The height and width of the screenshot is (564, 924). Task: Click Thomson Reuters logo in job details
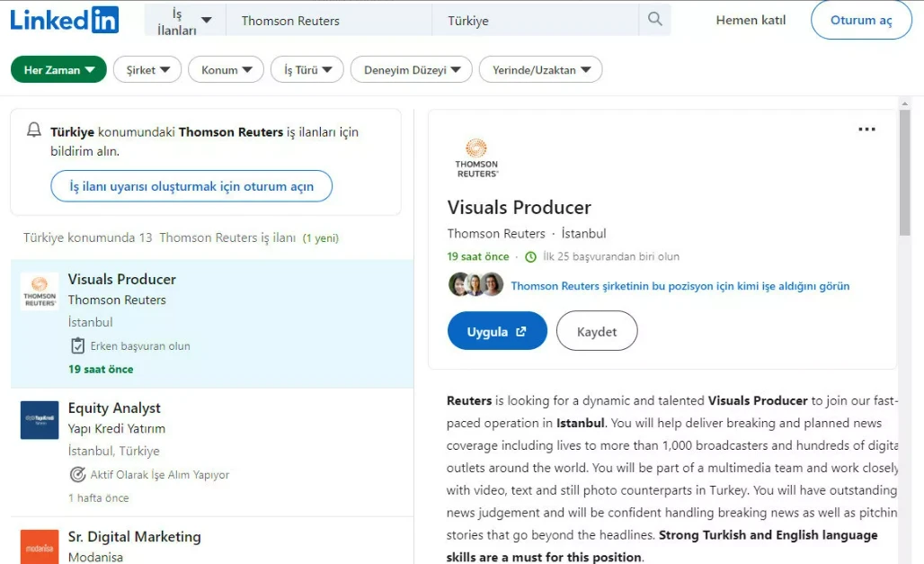tap(476, 157)
